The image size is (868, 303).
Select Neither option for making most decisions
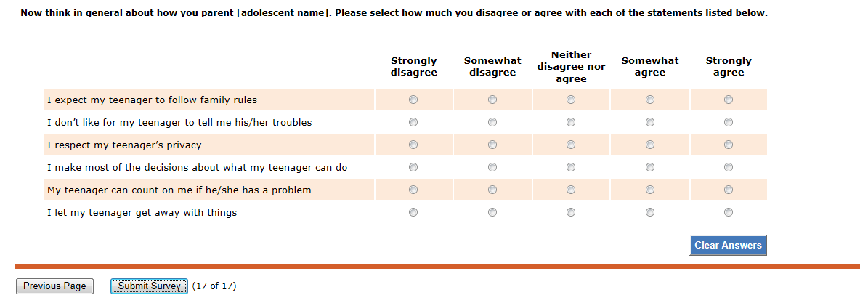click(x=571, y=167)
